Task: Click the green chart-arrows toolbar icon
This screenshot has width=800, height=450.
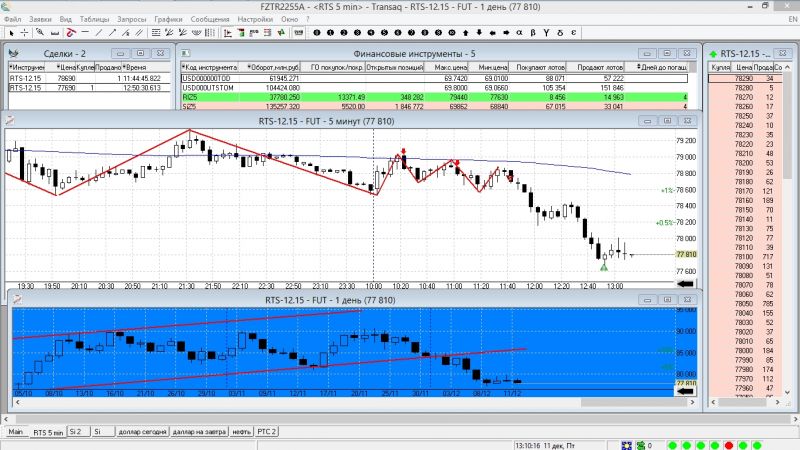Action: point(281,33)
